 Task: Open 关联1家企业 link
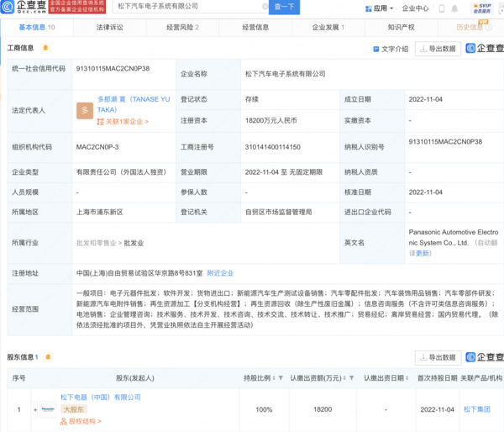click(123, 122)
